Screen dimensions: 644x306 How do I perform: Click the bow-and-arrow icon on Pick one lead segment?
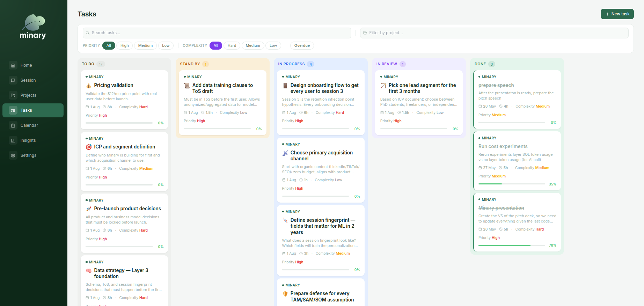(383, 86)
